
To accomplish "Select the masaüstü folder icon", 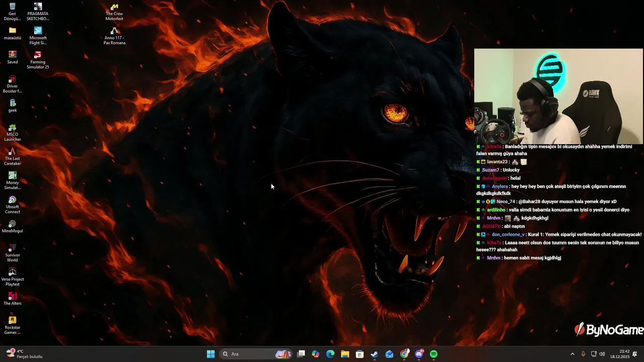I will (13, 34).
